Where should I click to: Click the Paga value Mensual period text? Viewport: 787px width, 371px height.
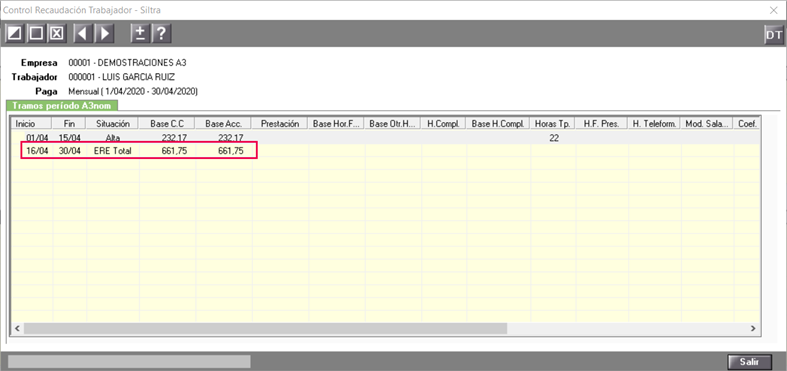coord(133,91)
